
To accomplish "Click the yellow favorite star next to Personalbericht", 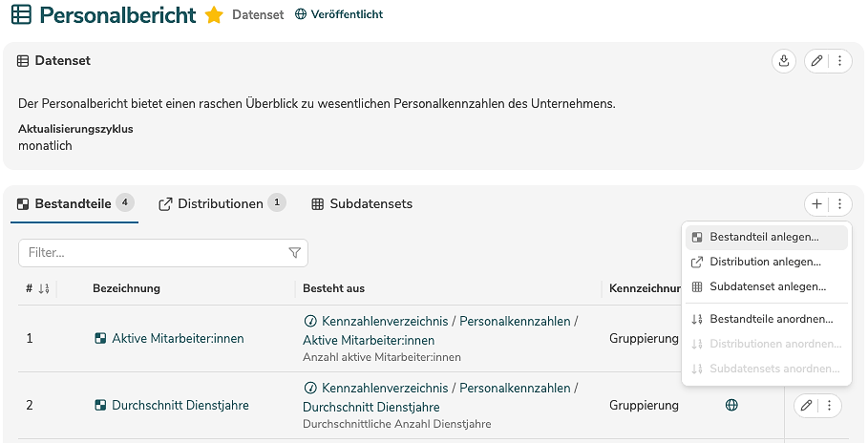I will click(x=214, y=15).
